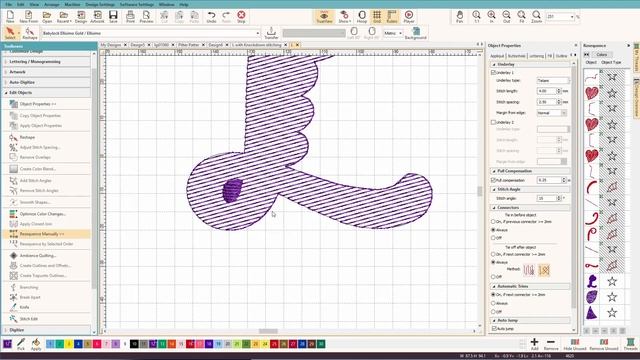Collapse the Pull Compensation section
This screenshot has width=640, height=360.
[494, 171]
